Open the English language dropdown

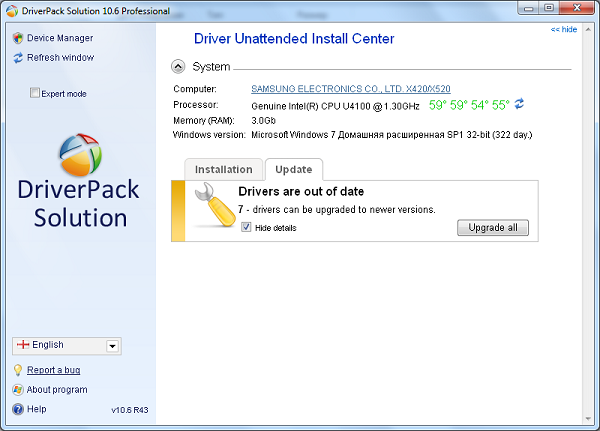point(58,346)
